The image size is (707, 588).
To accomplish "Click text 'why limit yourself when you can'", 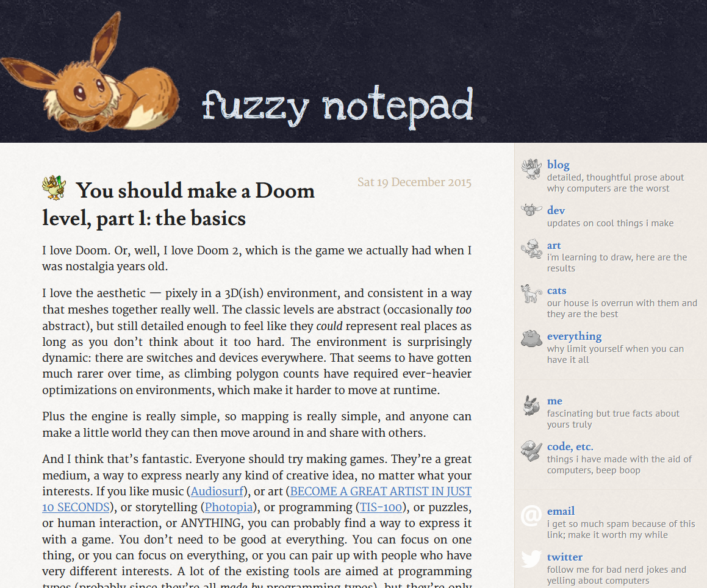I will tap(615, 349).
